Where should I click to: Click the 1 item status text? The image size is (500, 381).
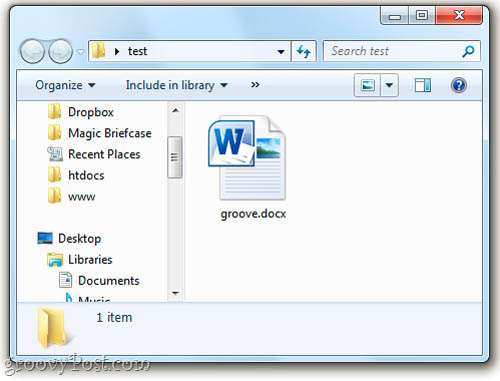[x=114, y=317]
